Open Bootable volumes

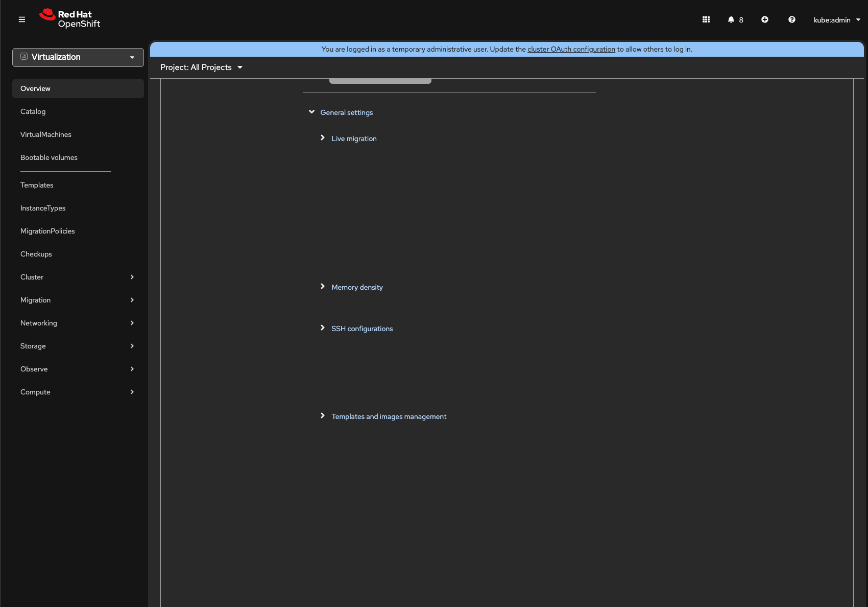(x=78, y=157)
